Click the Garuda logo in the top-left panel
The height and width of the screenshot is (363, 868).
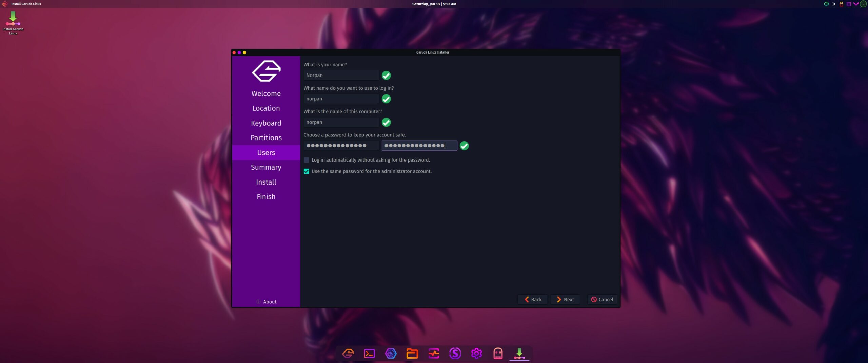(5, 4)
